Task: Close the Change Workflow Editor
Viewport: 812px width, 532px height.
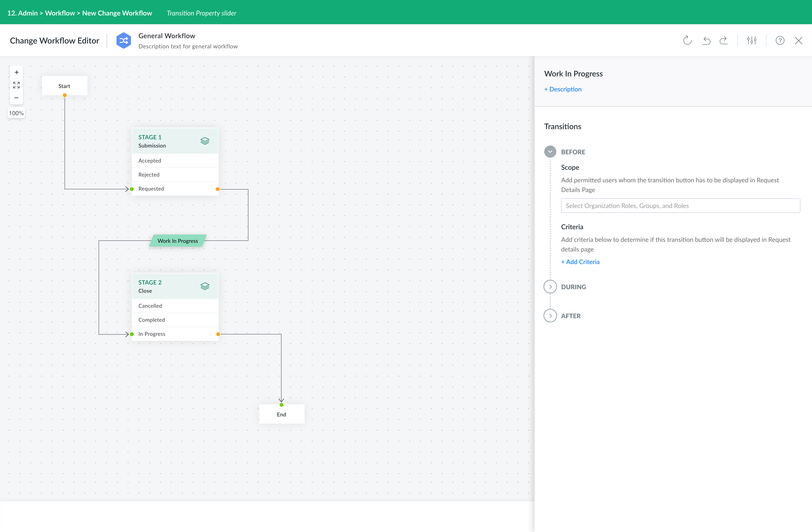Action: point(799,41)
